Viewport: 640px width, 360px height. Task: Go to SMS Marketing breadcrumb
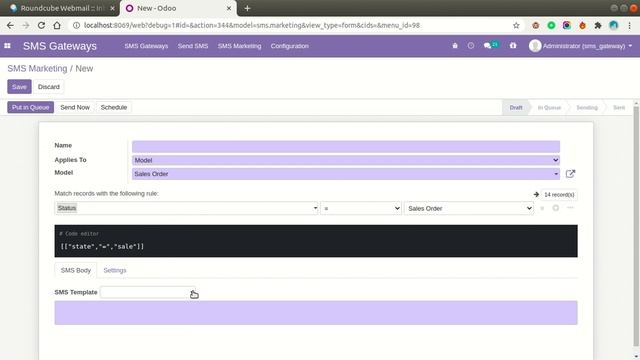point(37,69)
